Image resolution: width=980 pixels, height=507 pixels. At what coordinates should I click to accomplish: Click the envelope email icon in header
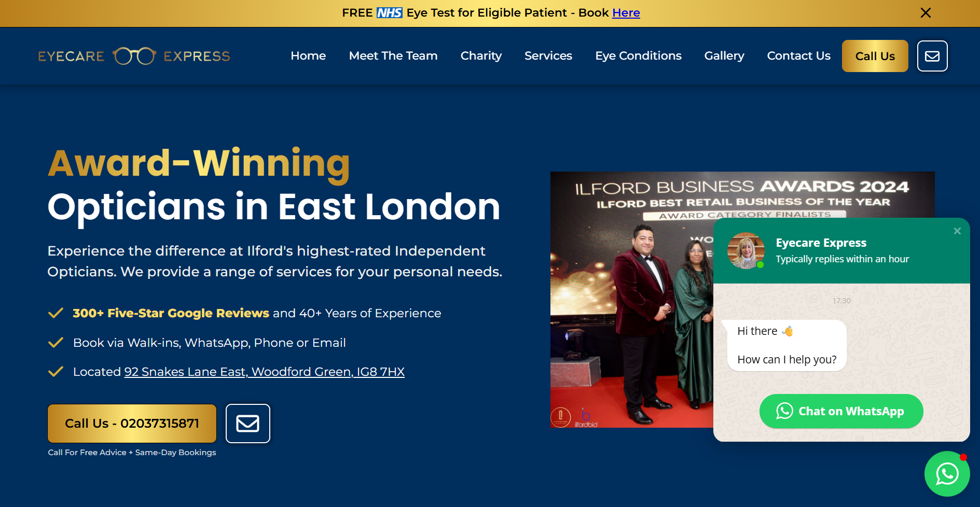click(932, 56)
